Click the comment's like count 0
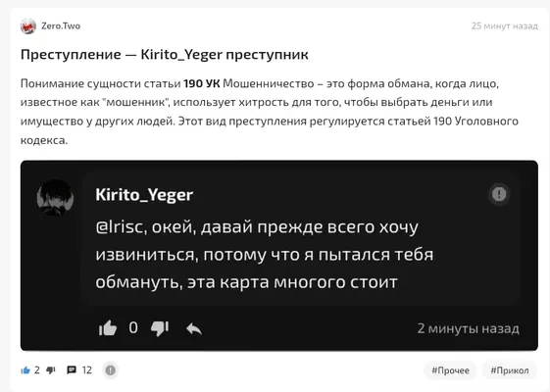Screen dimensions: 550x392 (133, 328)
